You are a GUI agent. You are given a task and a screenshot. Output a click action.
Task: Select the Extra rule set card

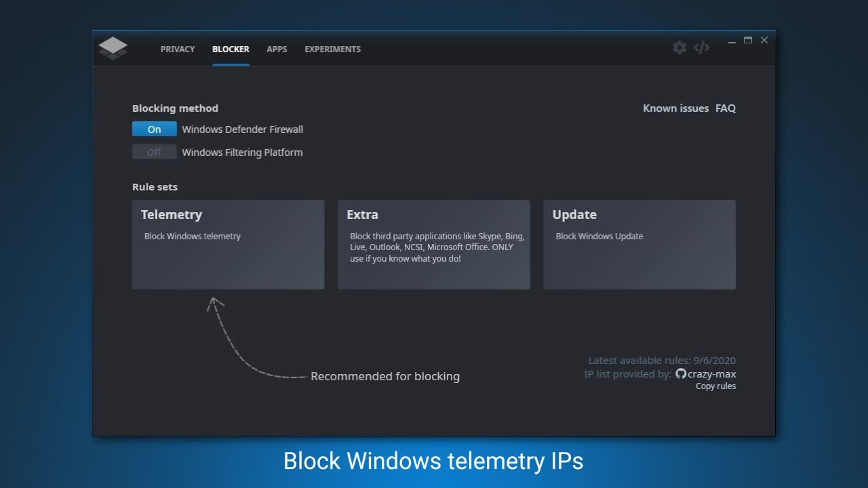coord(433,245)
